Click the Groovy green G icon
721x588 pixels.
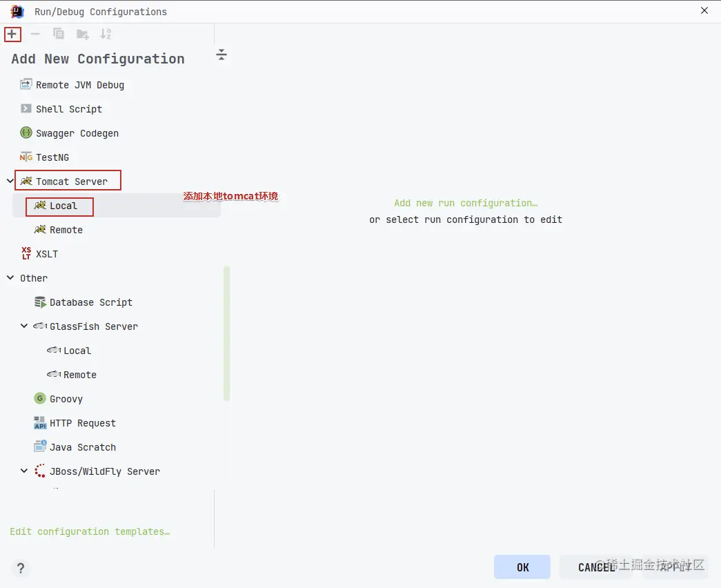[40, 398]
